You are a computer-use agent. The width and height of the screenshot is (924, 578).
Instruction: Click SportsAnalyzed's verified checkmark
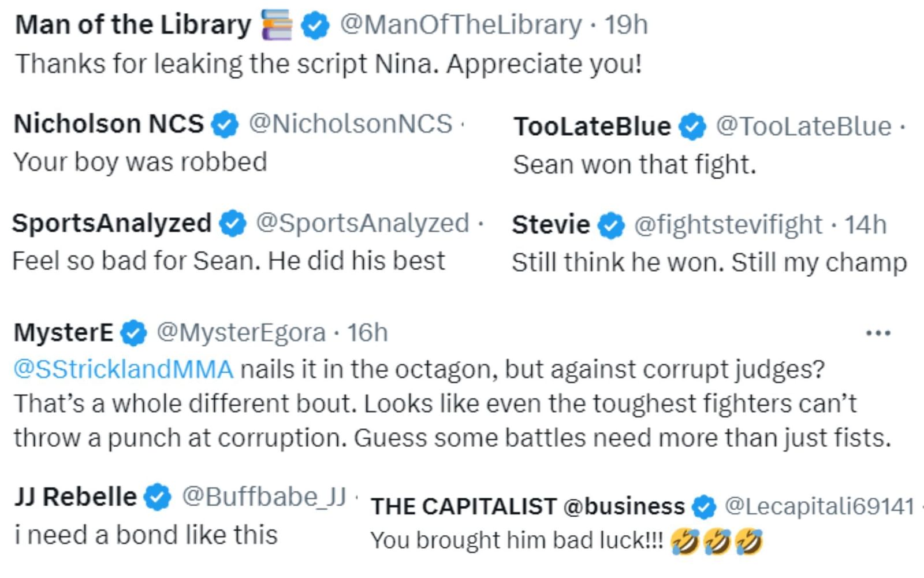coord(232,223)
